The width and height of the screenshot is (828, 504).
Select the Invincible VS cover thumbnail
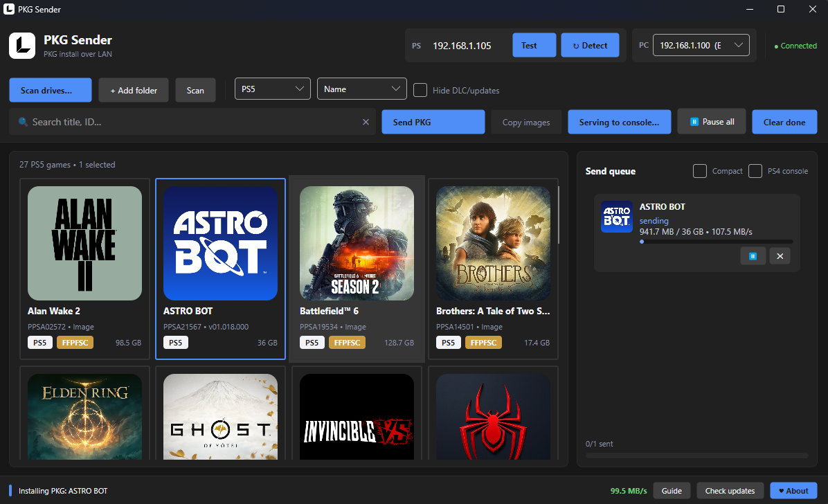click(357, 417)
